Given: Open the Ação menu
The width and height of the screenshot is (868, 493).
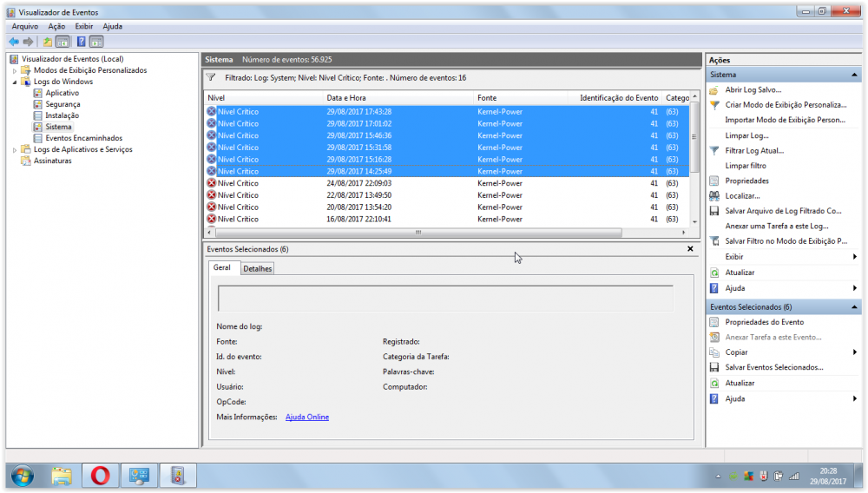Looking at the screenshot, I should [56, 26].
